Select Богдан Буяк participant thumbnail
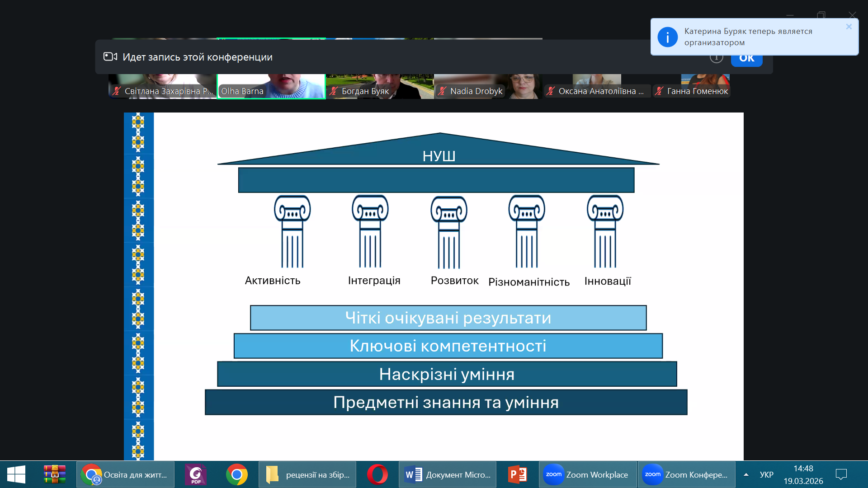 (x=380, y=86)
